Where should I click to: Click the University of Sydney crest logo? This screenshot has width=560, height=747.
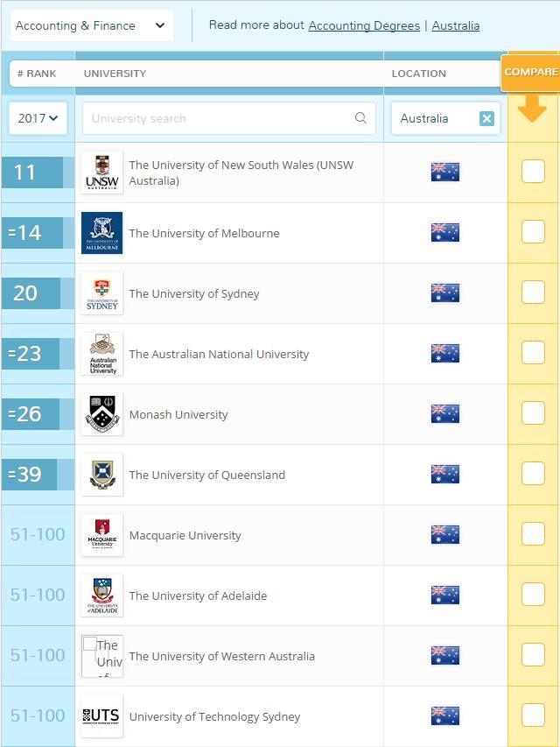pyautogui.click(x=101, y=293)
